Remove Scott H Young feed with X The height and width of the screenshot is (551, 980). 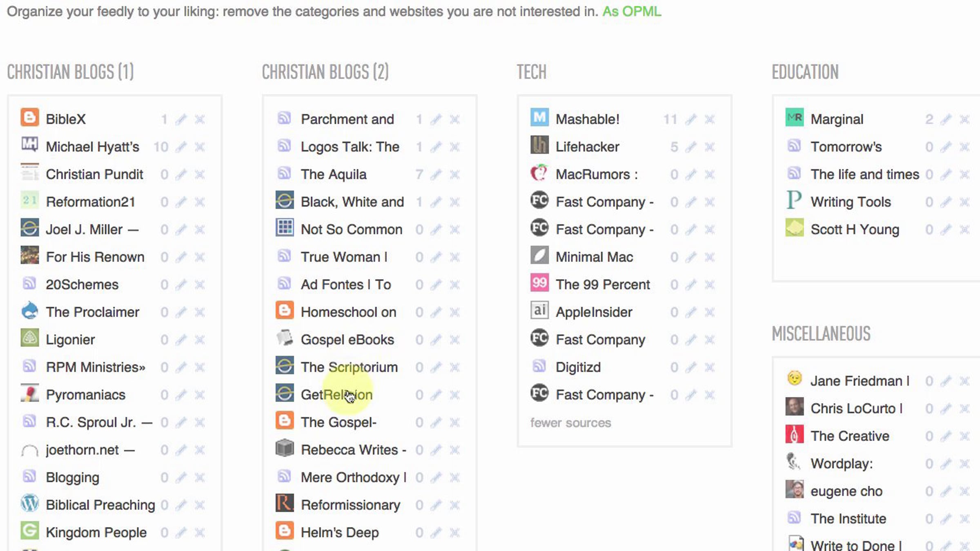[964, 229]
